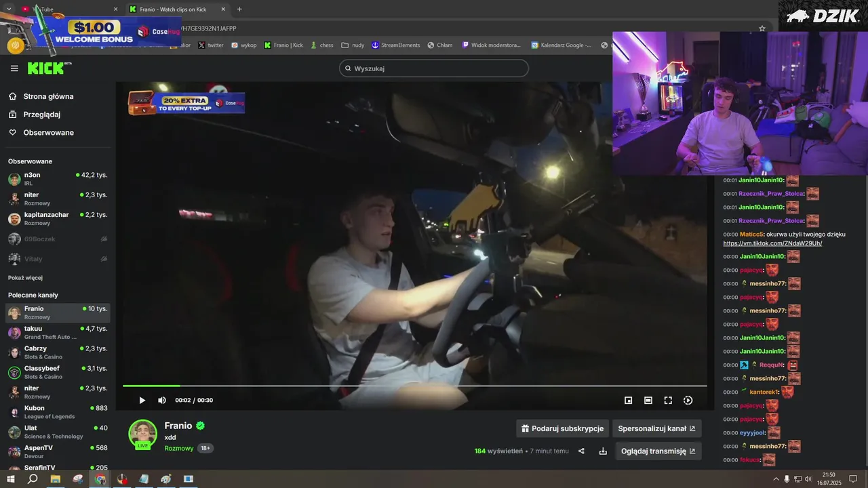Open followed channel niter with 2,3 tys.
Viewport: 868px width, 488px height.
(x=58, y=199)
